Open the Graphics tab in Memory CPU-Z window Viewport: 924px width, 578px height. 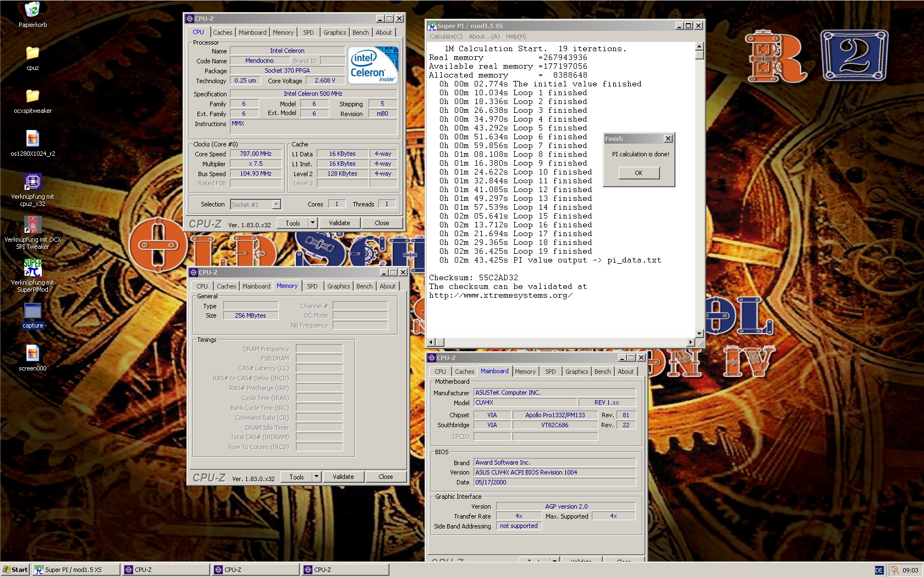point(338,286)
